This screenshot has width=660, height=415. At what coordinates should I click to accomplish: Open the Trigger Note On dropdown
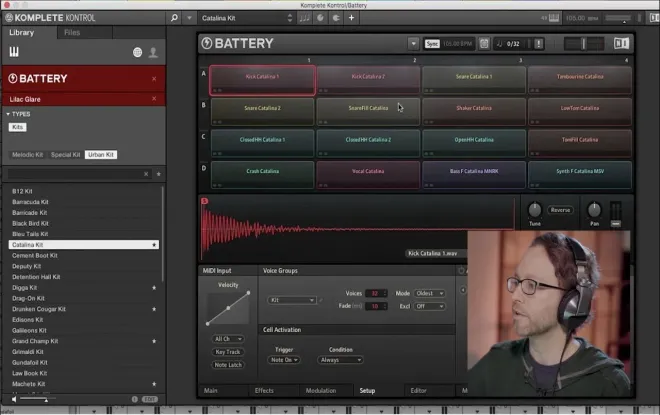pos(284,360)
